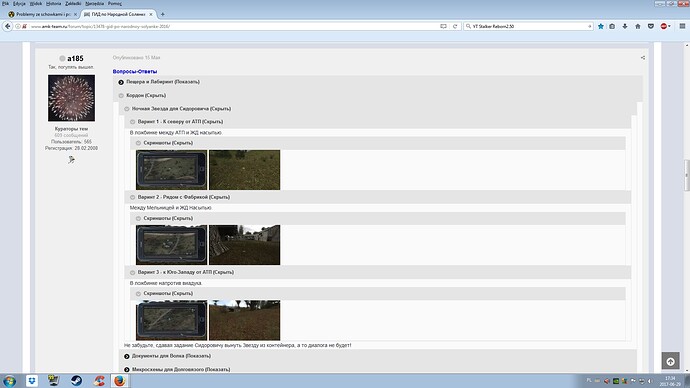The height and width of the screenshot is (388, 690).
Task: Open Dropbox from the taskbar
Action: [x=32, y=381]
